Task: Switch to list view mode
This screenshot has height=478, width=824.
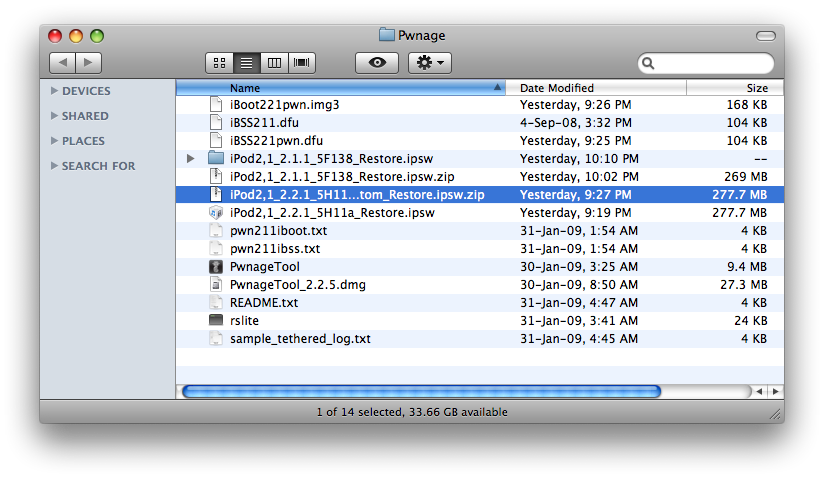Action: (246, 63)
